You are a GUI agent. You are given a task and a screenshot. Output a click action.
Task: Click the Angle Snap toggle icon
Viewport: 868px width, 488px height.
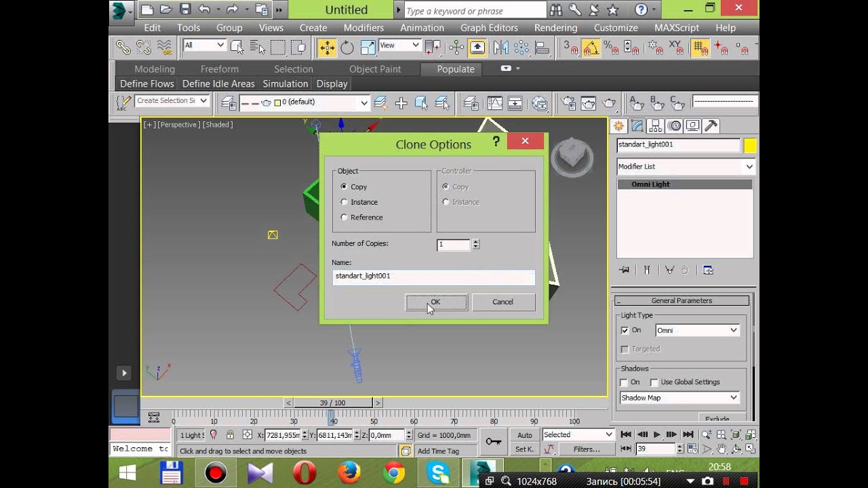pos(591,47)
